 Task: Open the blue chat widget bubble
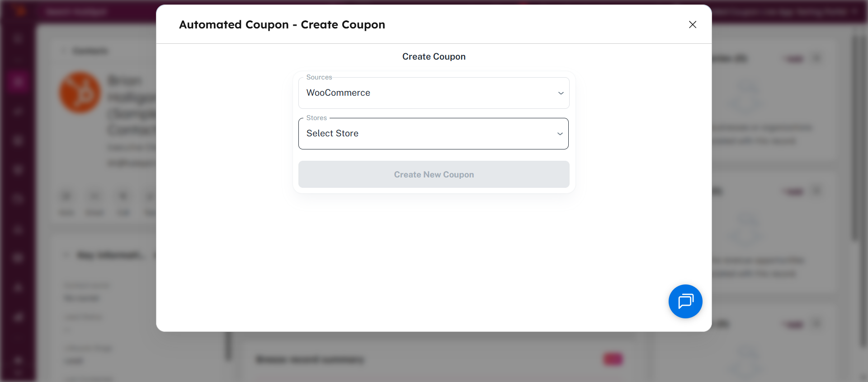pos(685,301)
